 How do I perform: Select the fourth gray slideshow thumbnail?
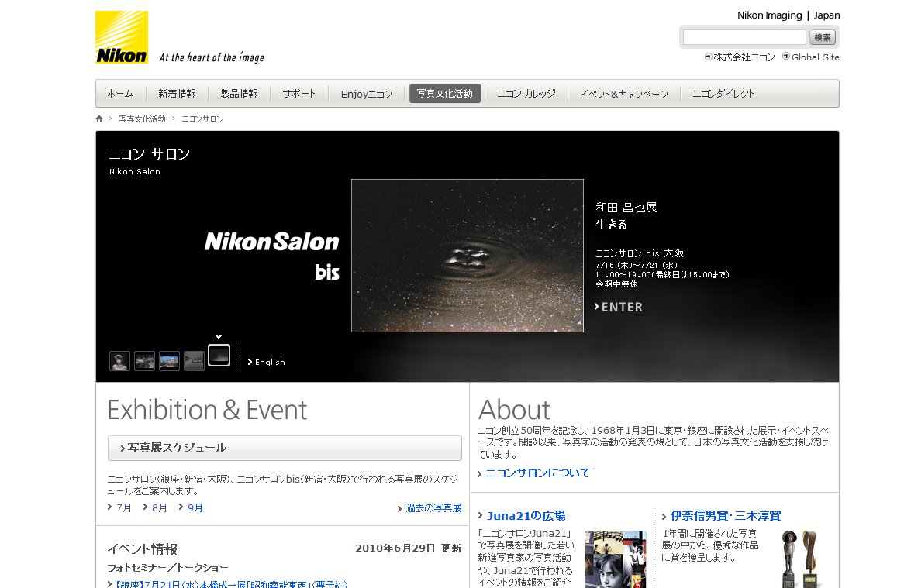tap(194, 361)
